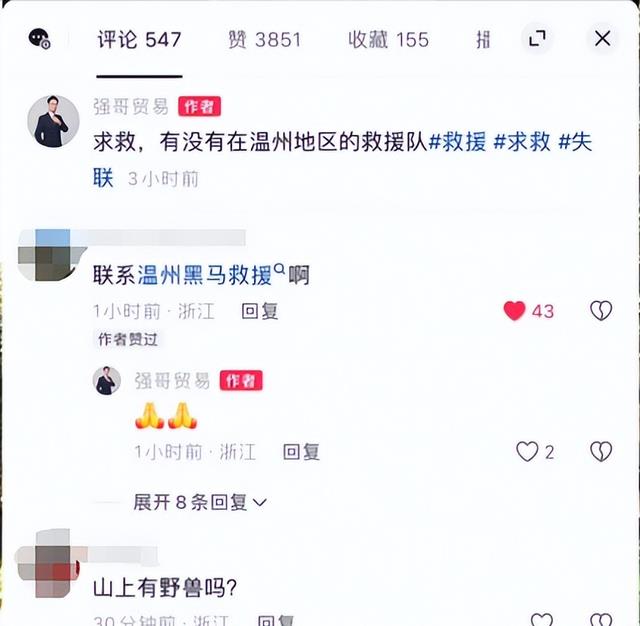Switch to the 评论 547 tab

139,40
